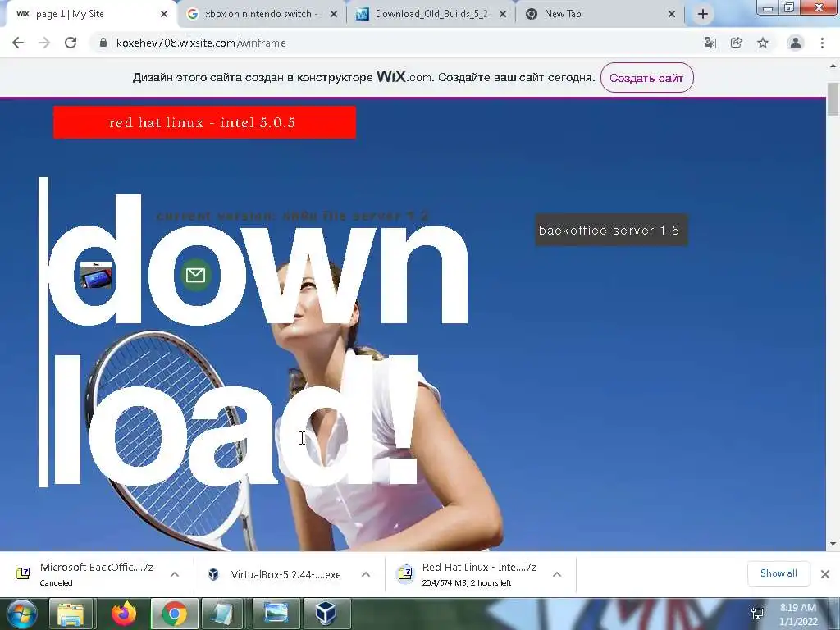Open the Windows Start menu
840x630 pixels.
pyautogui.click(x=21, y=614)
